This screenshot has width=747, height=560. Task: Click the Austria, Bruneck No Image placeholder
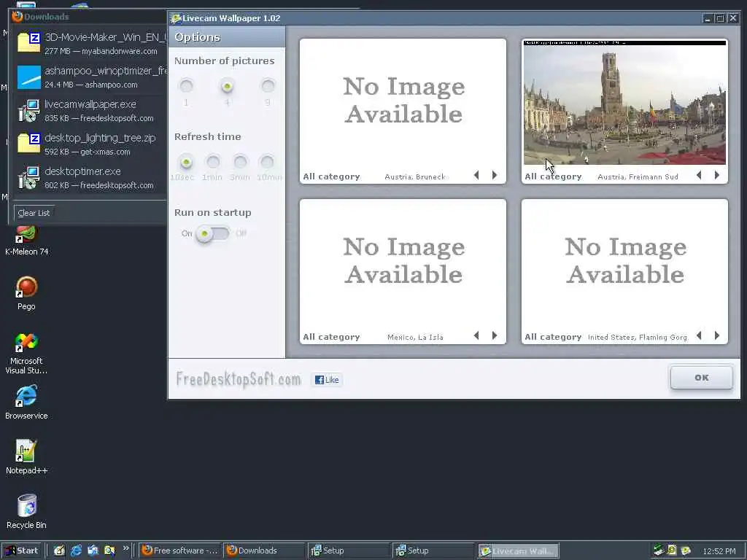coord(403,101)
